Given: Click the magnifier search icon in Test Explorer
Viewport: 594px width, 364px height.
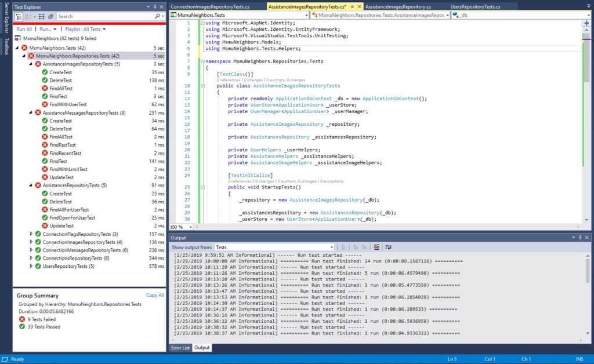Looking at the screenshot, I should [157, 16].
